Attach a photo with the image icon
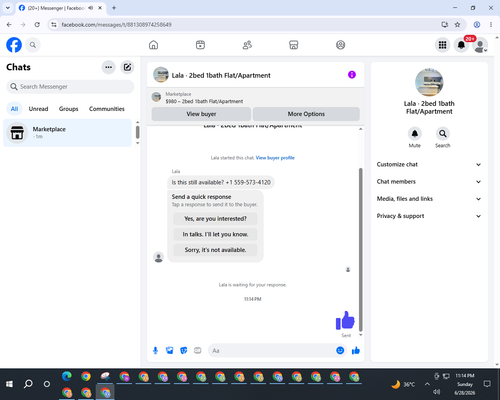The width and height of the screenshot is (500, 400). (169, 350)
